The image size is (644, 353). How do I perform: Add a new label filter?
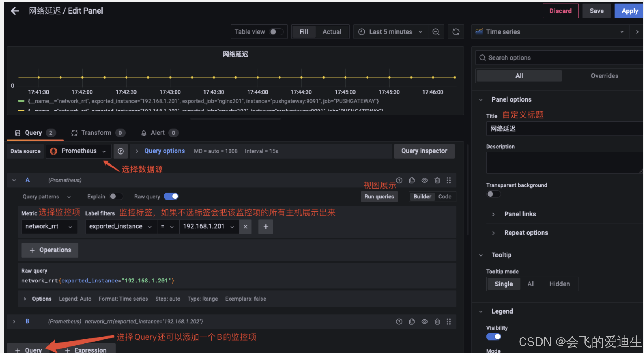click(x=266, y=227)
